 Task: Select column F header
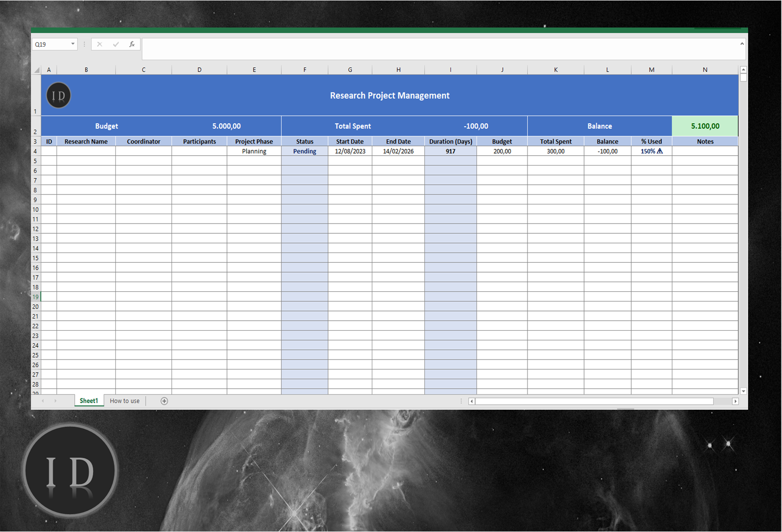tap(305, 70)
